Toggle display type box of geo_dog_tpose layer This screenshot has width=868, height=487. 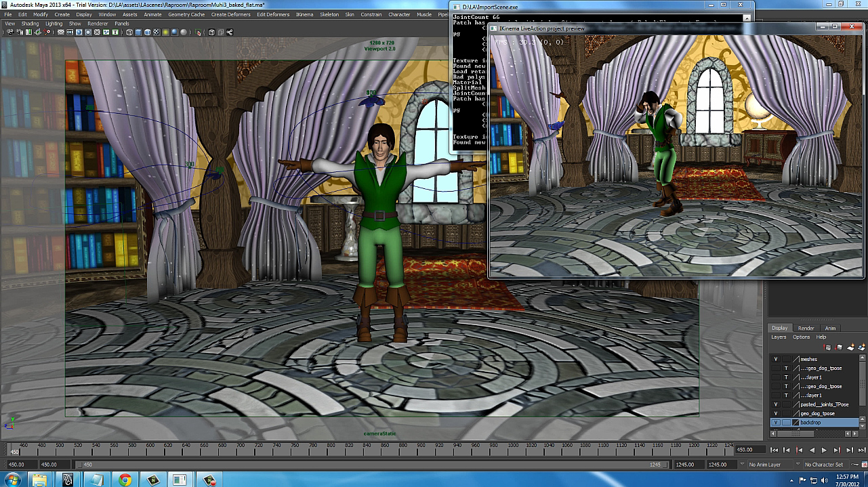point(786,413)
